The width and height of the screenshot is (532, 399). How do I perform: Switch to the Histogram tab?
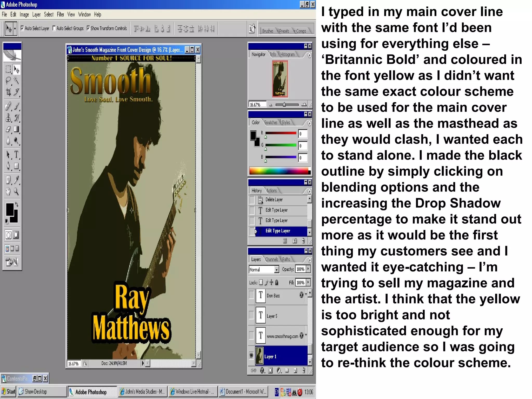287,54
